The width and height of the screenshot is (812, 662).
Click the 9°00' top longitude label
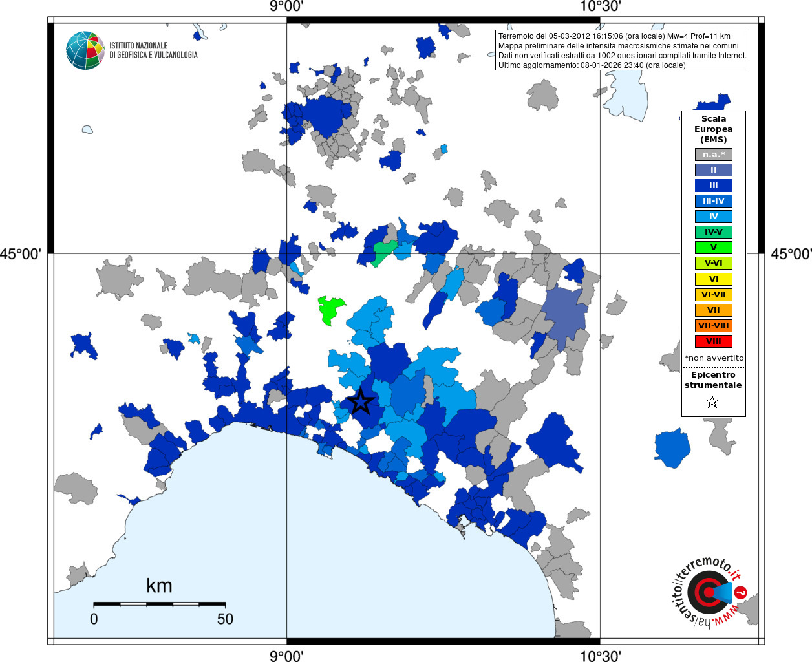[286, 7]
